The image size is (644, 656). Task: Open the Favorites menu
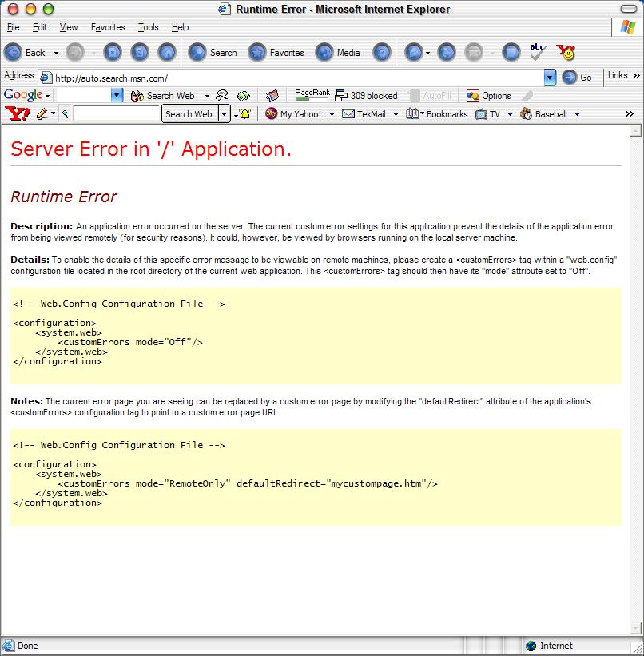click(108, 27)
